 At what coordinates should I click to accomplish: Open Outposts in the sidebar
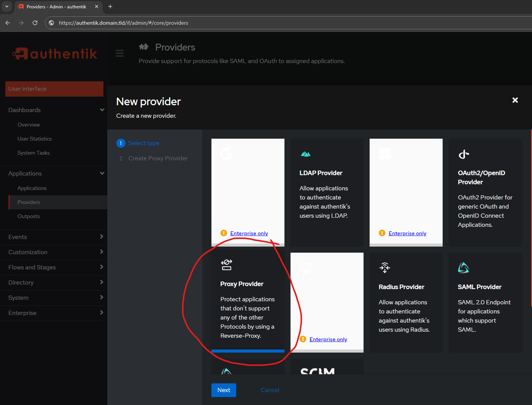[x=29, y=216]
